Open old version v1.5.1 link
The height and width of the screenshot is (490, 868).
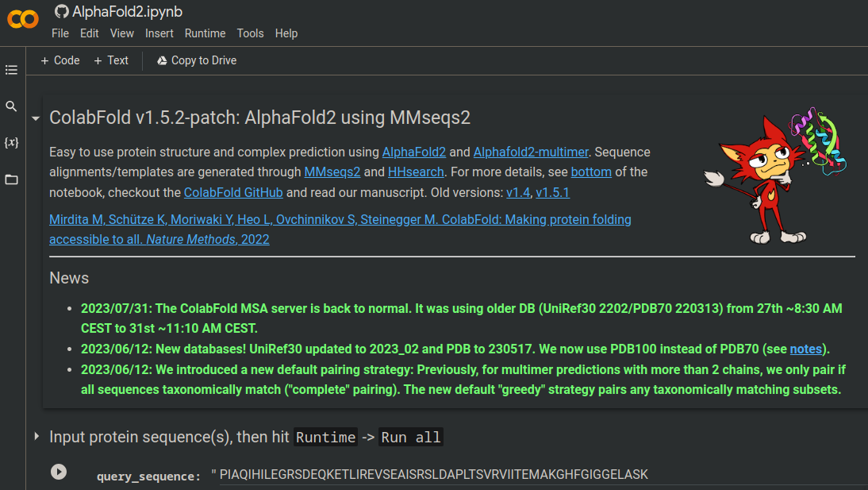[x=552, y=192]
